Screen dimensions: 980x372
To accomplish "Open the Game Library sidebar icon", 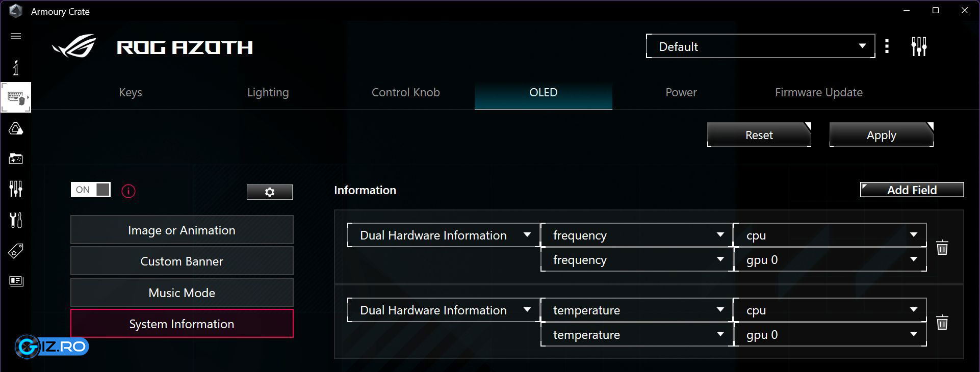I will coord(16,159).
